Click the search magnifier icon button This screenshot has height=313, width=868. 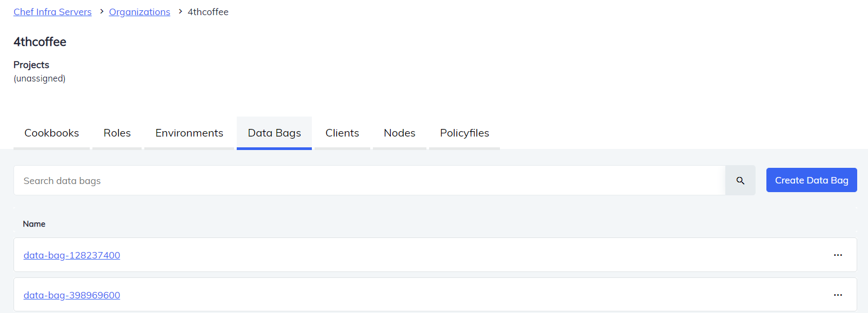(x=740, y=181)
